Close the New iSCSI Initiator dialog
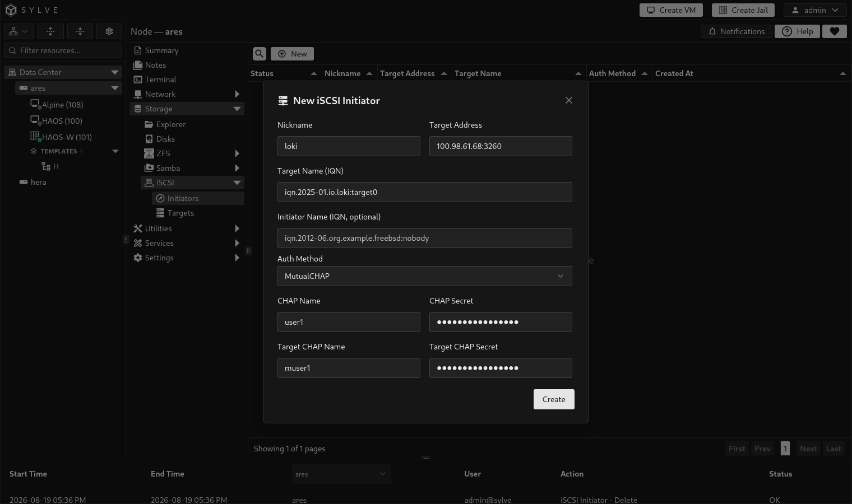This screenshot has height=504, width=852. pos(569,100)
